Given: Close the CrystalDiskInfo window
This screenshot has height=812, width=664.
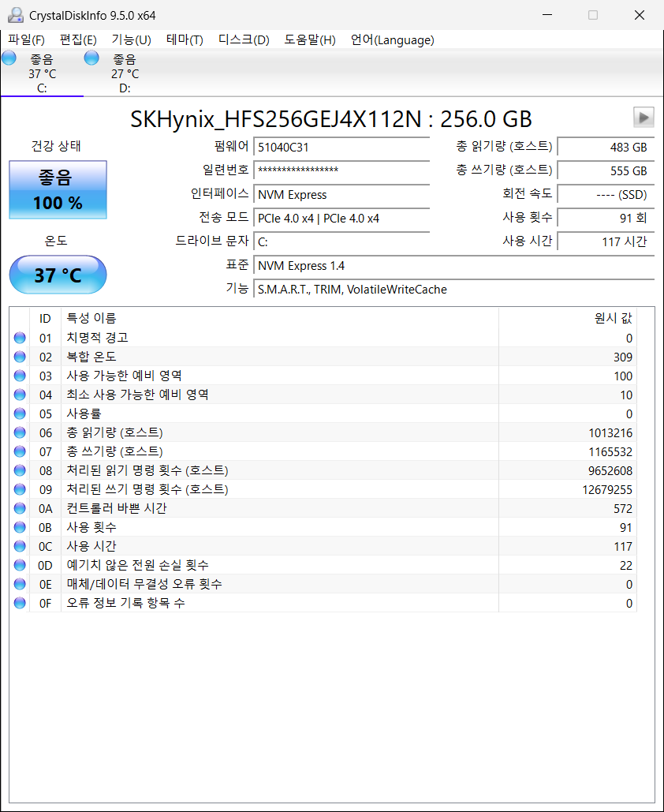Looking at the screenshot, I should (x=640, y=15).
